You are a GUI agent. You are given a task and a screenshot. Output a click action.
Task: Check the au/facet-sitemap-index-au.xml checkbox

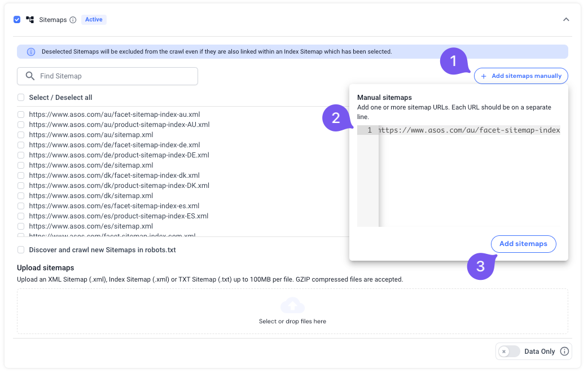[x=21, y=115]
